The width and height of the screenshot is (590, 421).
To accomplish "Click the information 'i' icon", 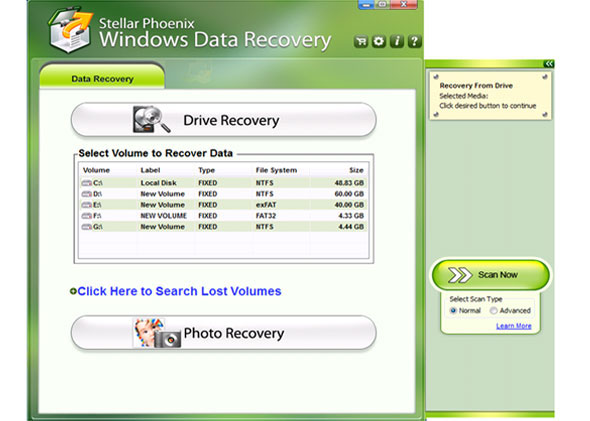I will click(397, 41).
